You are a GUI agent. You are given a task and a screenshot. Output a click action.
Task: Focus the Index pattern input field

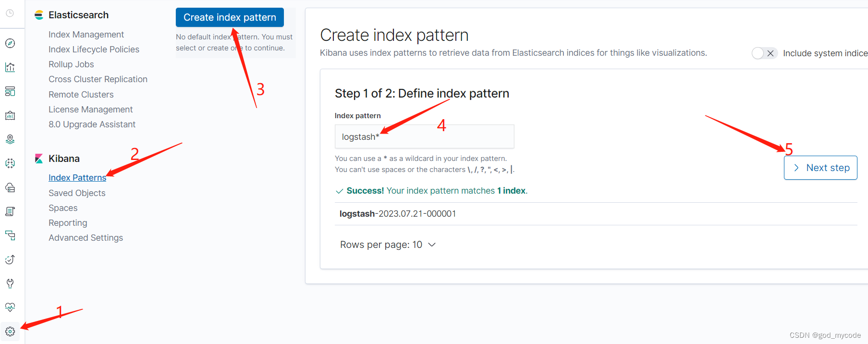[424, 137]
